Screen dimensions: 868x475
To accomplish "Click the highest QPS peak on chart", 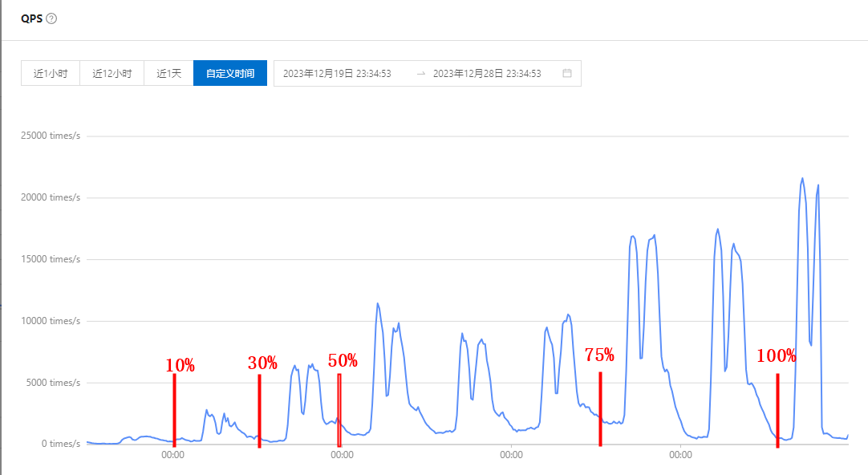I will (802, 179).
